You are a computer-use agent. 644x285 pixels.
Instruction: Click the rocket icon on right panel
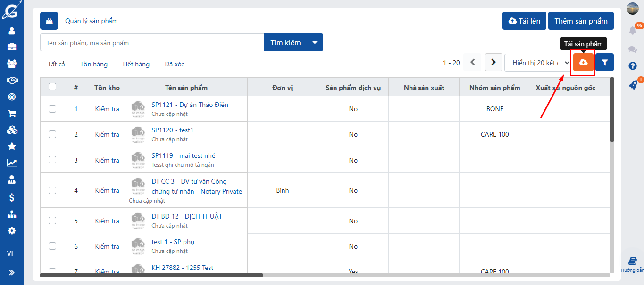[x=633, y=85]
